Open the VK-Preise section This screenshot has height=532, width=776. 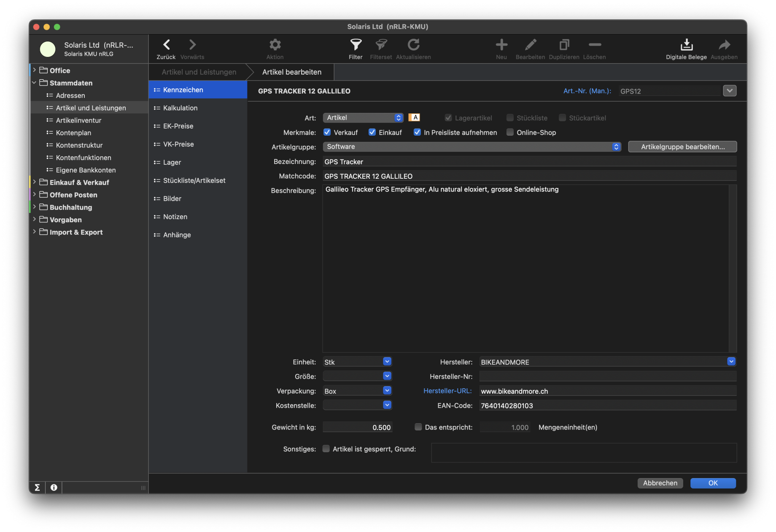tap(178, 144)
